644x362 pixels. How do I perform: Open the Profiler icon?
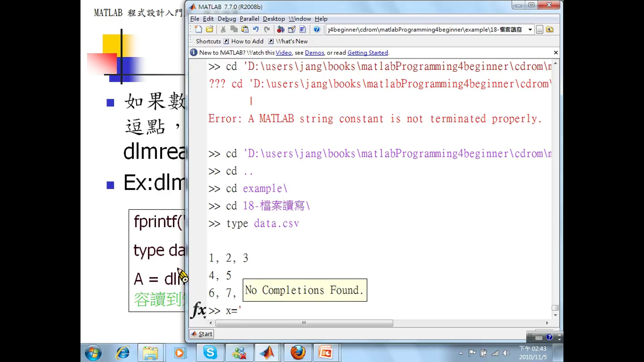303,29
